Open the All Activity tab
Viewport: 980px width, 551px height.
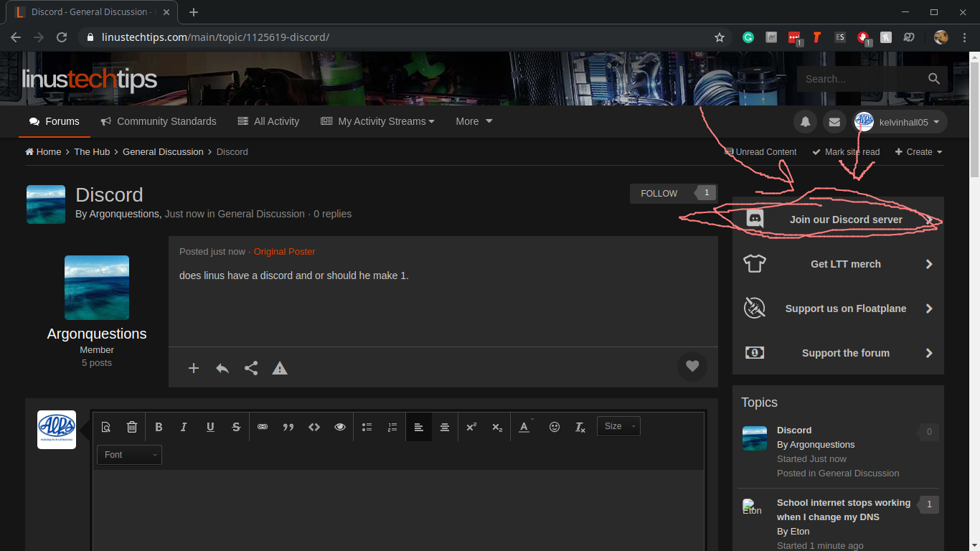click(x=268, y=121)
